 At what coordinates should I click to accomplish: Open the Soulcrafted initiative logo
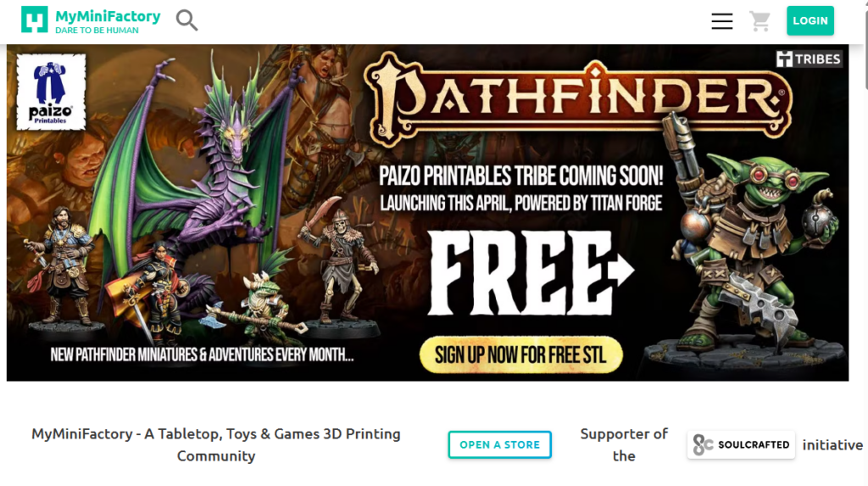[x=741, y=444]
